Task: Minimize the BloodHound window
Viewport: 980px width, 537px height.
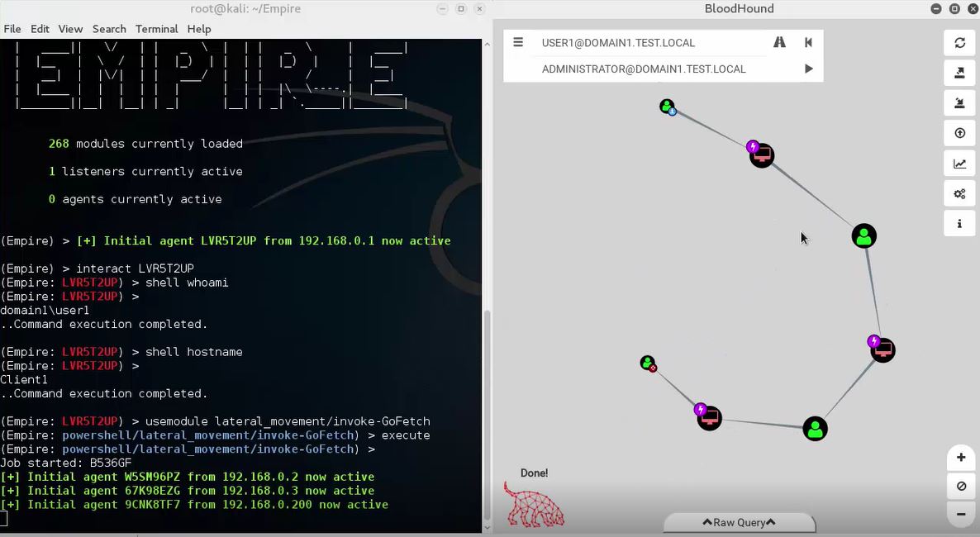Action: (935, 9)
